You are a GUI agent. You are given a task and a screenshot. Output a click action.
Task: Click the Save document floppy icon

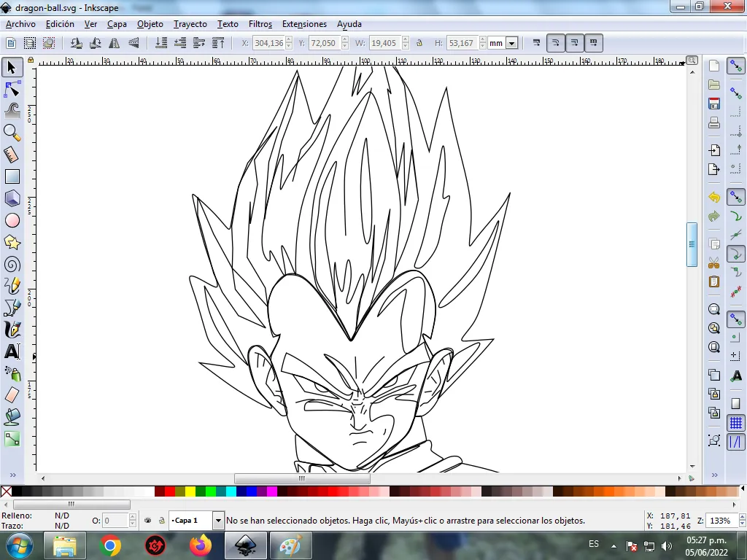(713, 104)
